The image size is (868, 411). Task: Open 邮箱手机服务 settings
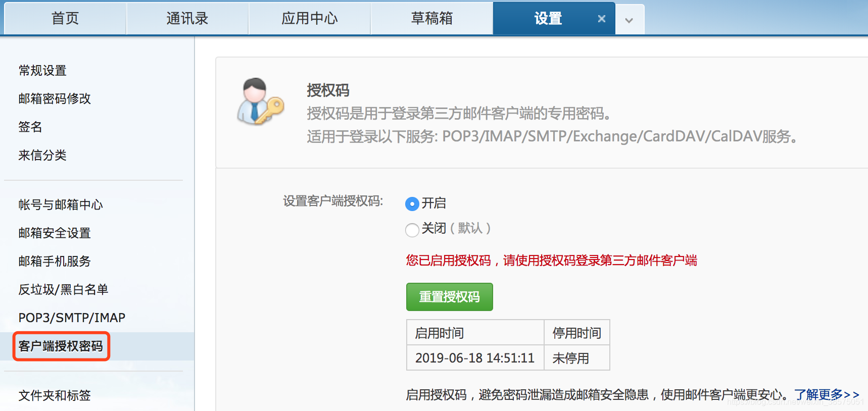coord(55,262)
